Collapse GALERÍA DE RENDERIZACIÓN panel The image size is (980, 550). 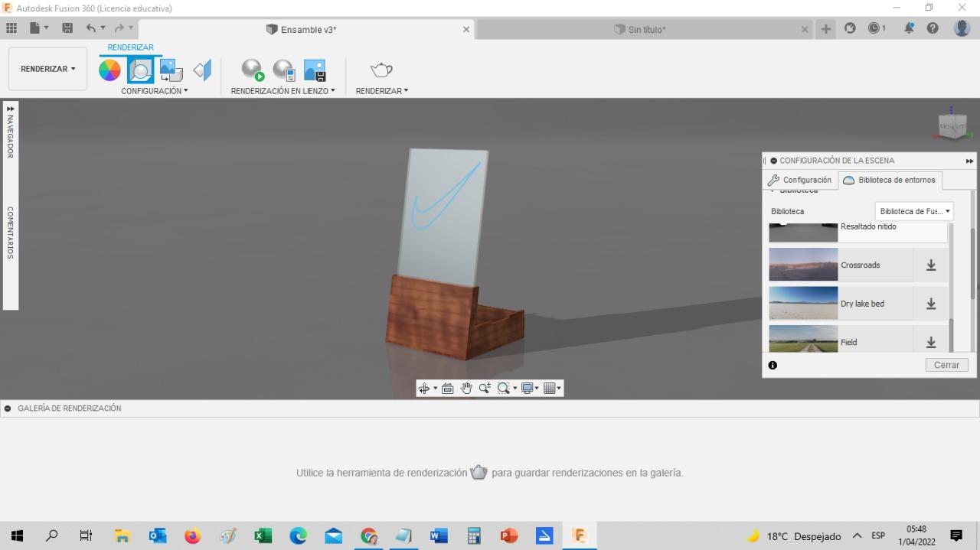8,408
